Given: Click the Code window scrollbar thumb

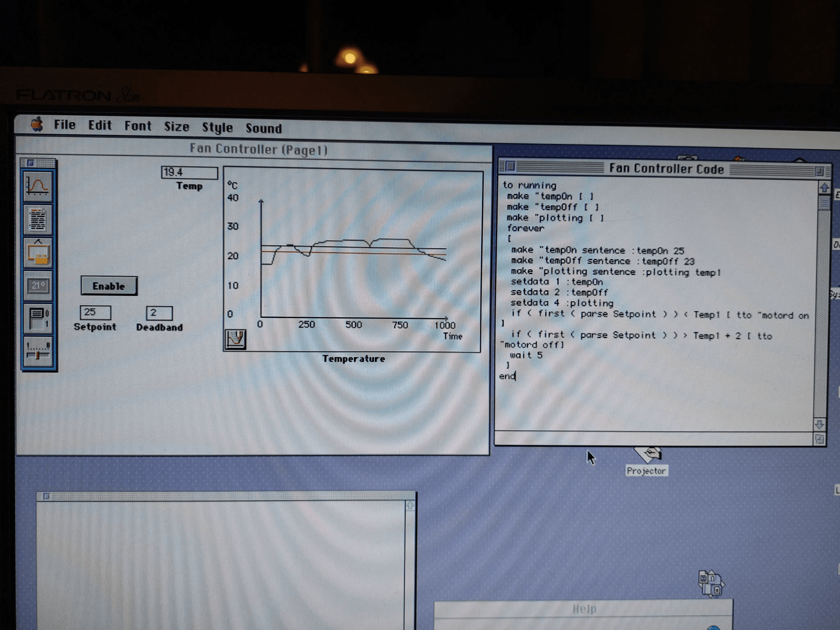Looking at the screenshot, I should pos(824,202).
